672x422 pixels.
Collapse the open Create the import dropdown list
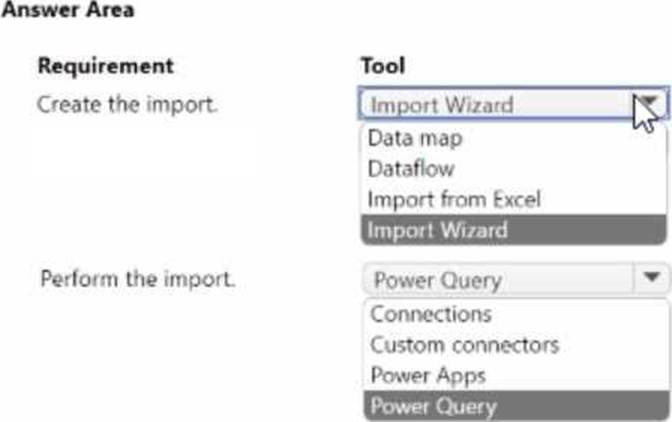point(650,105)
